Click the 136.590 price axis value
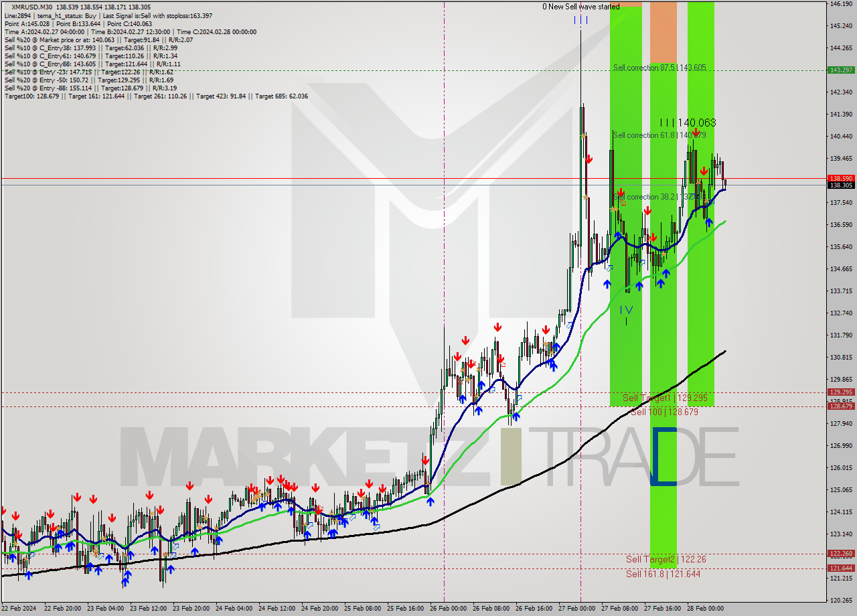 (x=841, y=225)
